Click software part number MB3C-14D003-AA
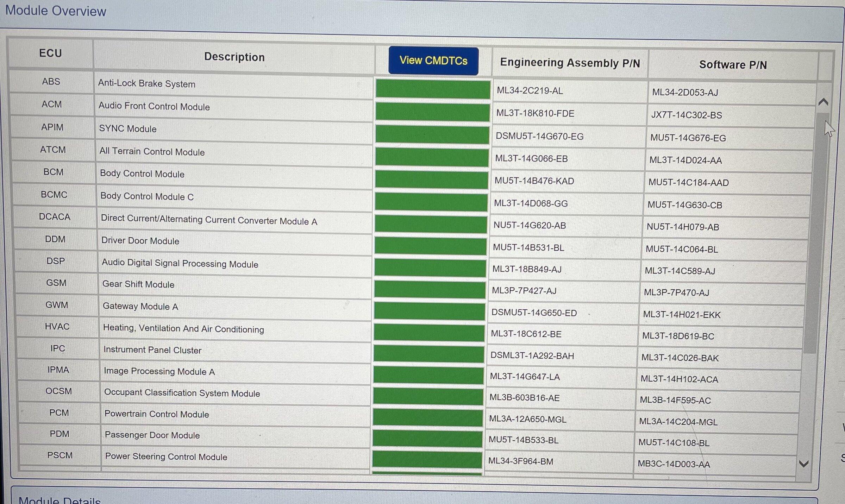 (x=674, y=464)
